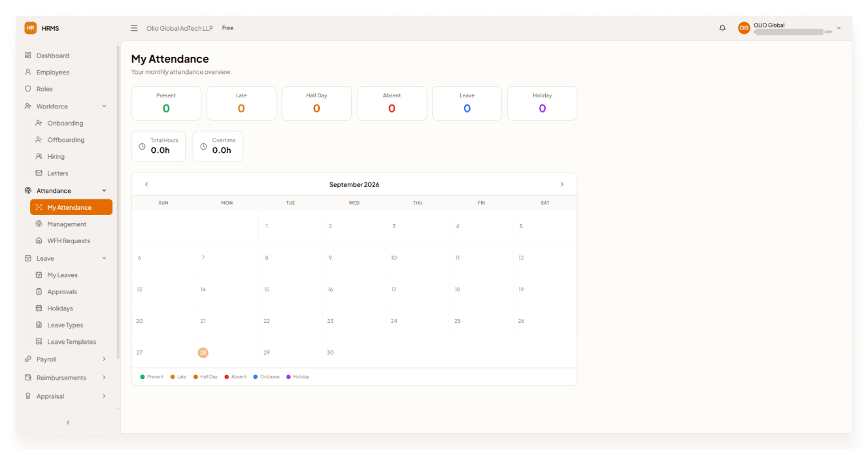Screen dimensions: 868x449
Task: Click the purple Holiday legend dot
Action: (x=289, y=377)
